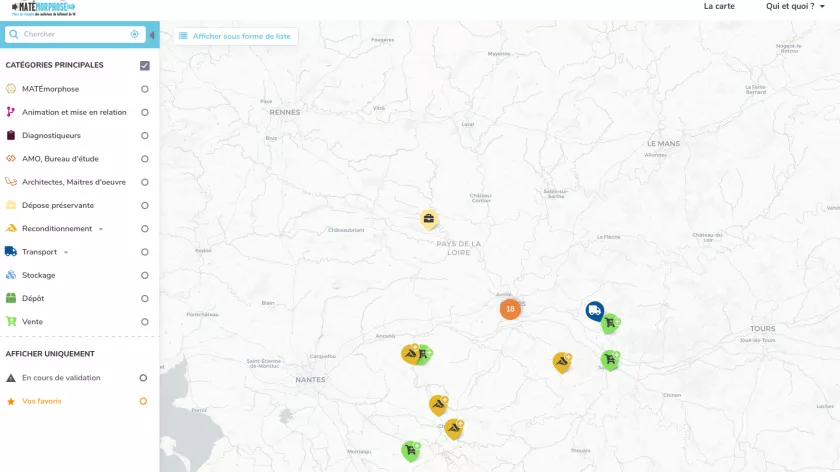Collapse the sidebar with the arrow handle
This screenshot has width=840, height=472.
[x=152, y=35]
